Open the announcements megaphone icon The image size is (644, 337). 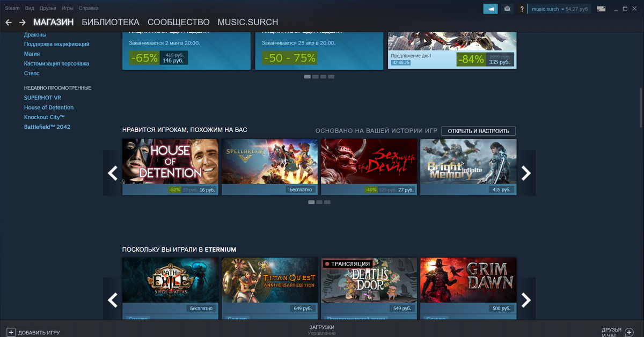pos(491,9)
